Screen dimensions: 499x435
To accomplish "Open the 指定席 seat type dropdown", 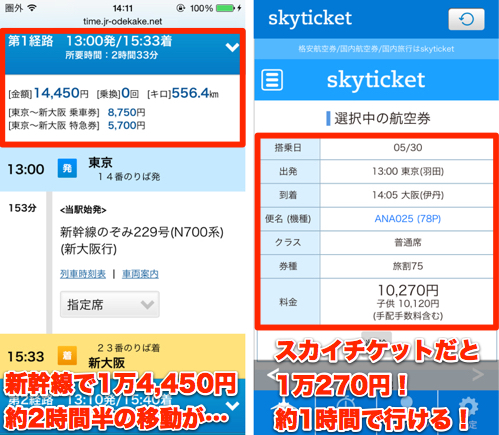I will [x=110, y=304].
